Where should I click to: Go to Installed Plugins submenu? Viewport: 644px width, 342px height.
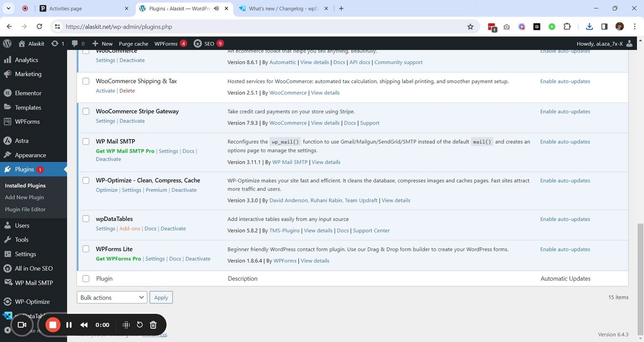[25, 186]
